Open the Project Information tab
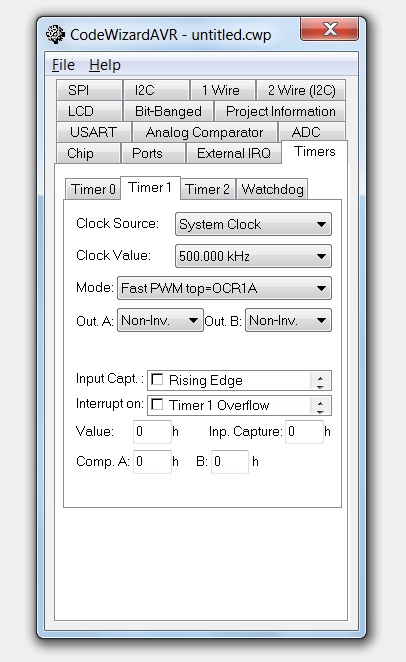This screenshot has height=662, width=406. tap(280, 111)
